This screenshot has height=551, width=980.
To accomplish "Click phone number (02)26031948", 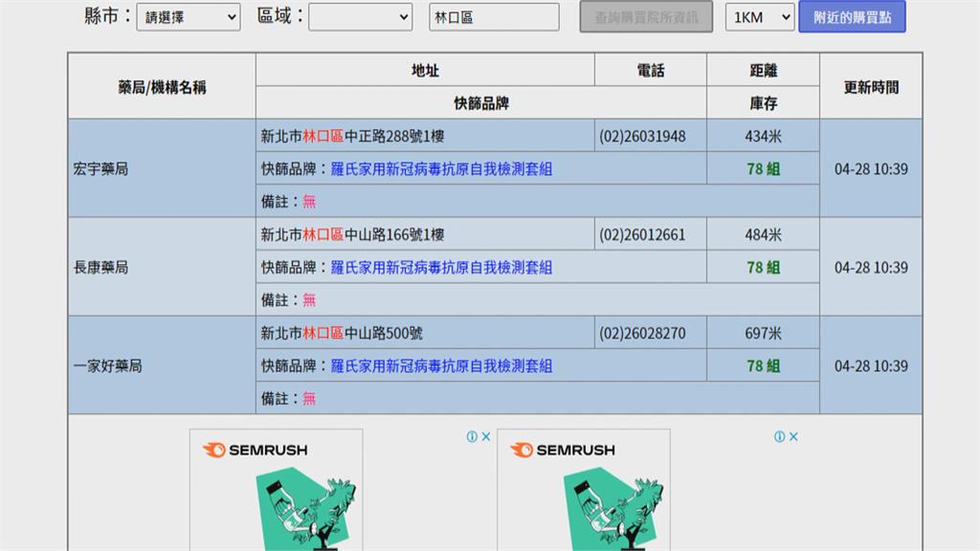I will pyautogui.click(x=642, y=136).
